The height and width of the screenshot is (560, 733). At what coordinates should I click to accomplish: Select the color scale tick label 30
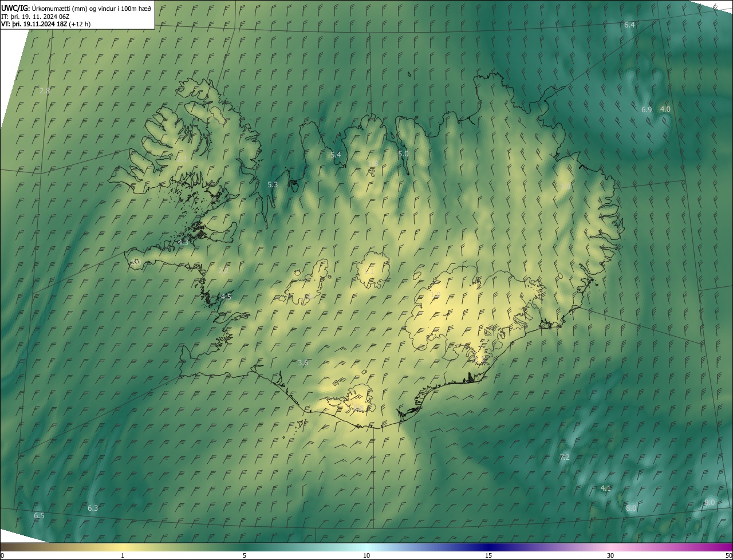click(610, 555)
